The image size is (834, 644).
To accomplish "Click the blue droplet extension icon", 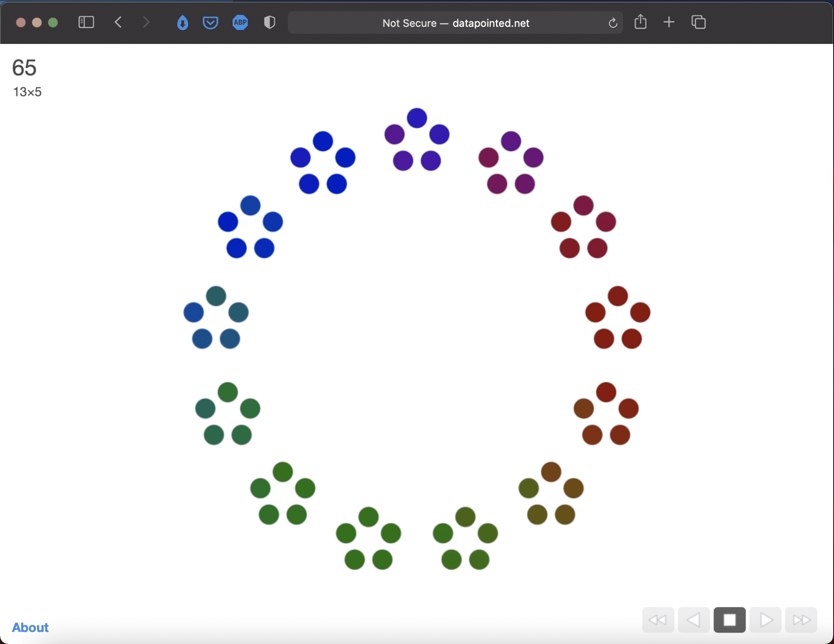I will tap(182, 22).
